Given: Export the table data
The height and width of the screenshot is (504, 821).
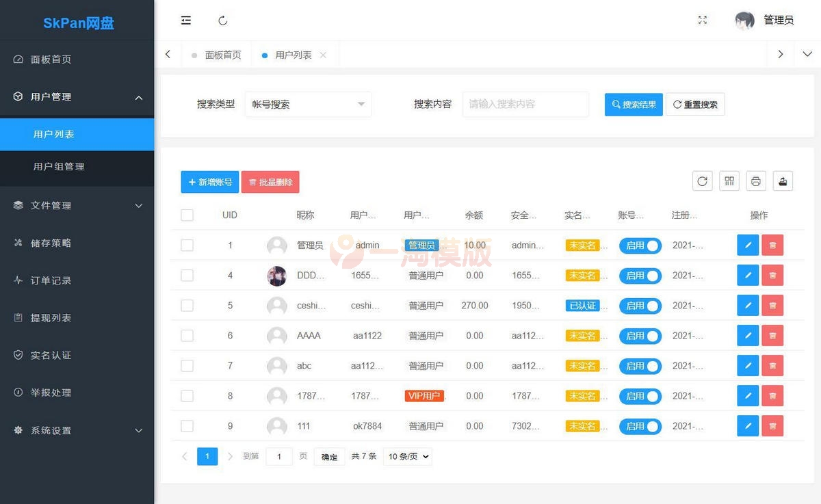Looking at the screenshot, I should [783, 181].
